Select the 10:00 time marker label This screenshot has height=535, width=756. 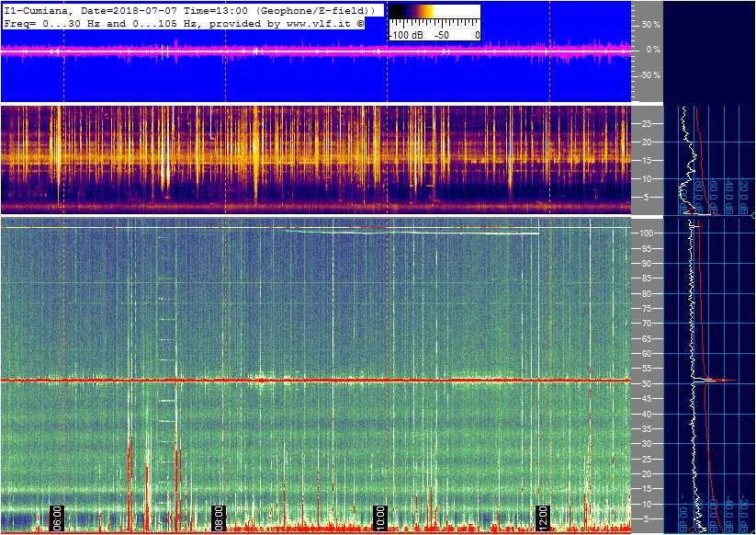click(381, 518)
